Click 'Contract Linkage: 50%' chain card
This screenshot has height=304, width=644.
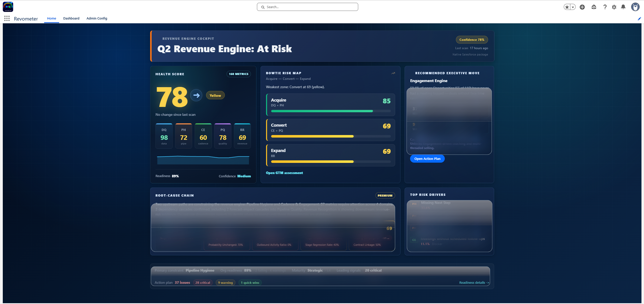pyautogui.click(x=371, y=245)
